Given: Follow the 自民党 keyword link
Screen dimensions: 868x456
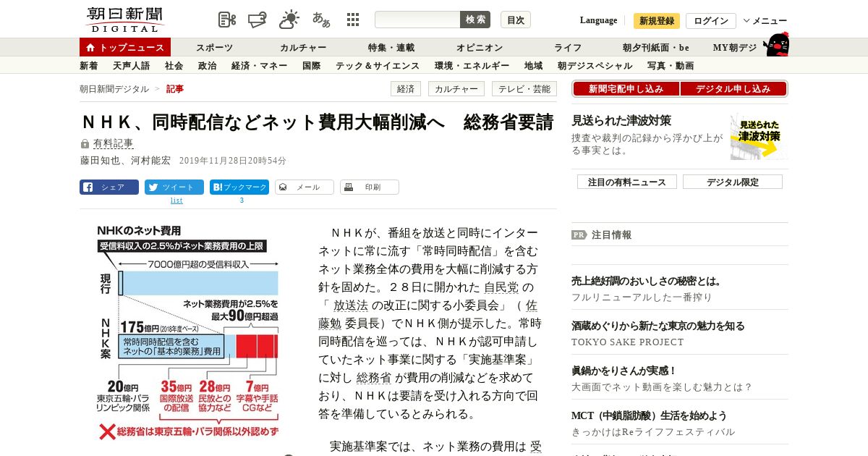Looking at the screenshot, I should (501, 287).
